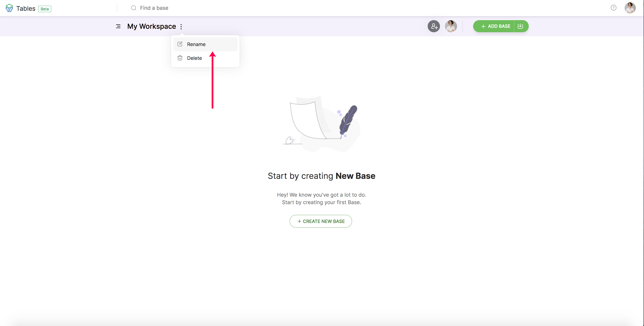Click the pencil icon next to Rename
Image resolution: width=644 pixels, height=326 pixels.
point(180,44)
